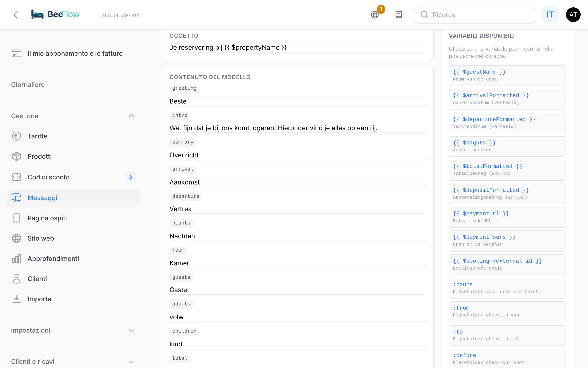Insert the $booking->external_id variable
The image size is (588, 368).
[507, 264]
